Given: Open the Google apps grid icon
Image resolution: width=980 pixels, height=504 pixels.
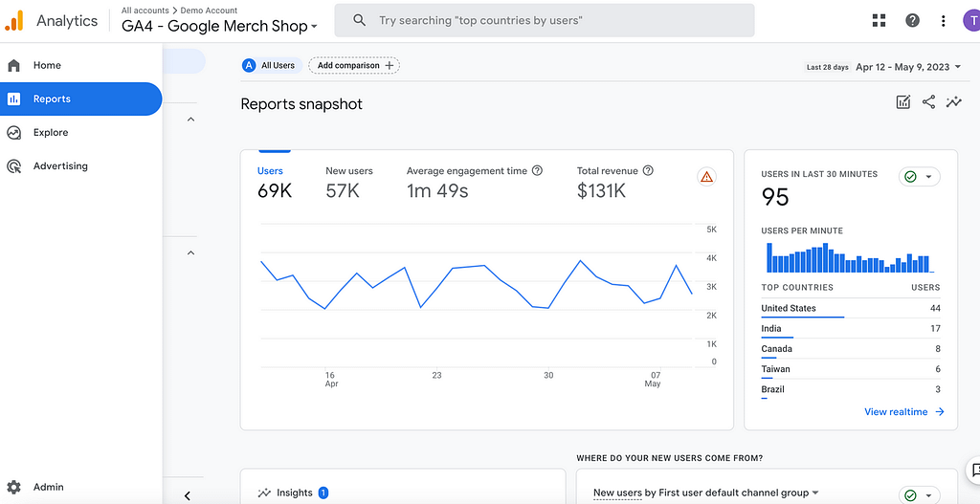Looking at the screenshot, I should 880,20.
